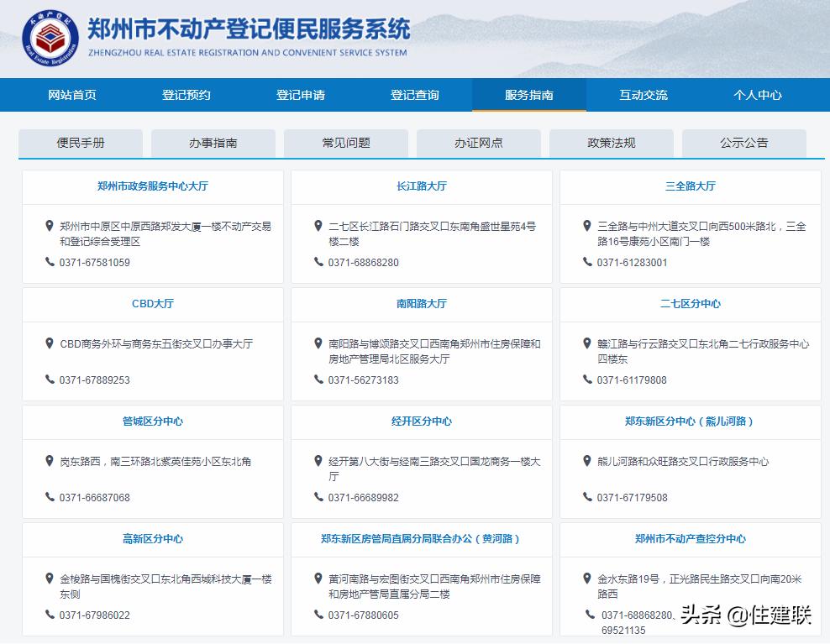Viewport: 830px width, 644px height.
Task: Open the 经开区分中心 heading link
Action: pyautogui.click(x=422, y=421)
